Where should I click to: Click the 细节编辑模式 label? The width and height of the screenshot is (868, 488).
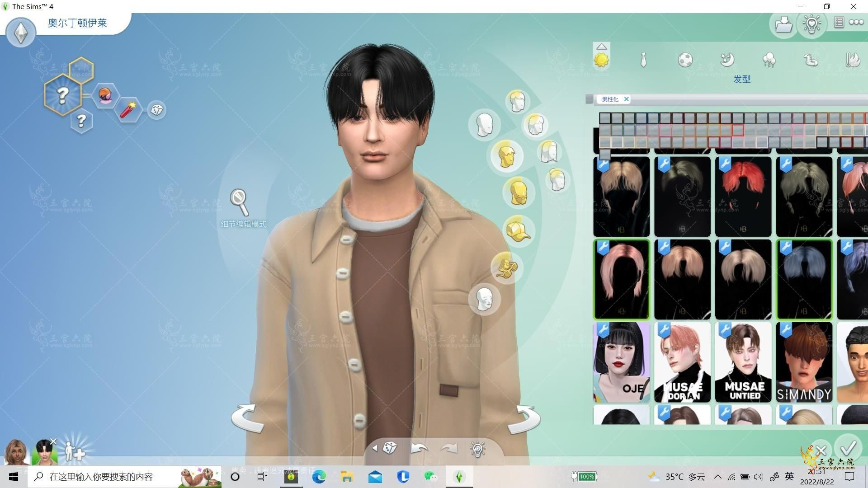pyautogui.click(x=243, y=224)
